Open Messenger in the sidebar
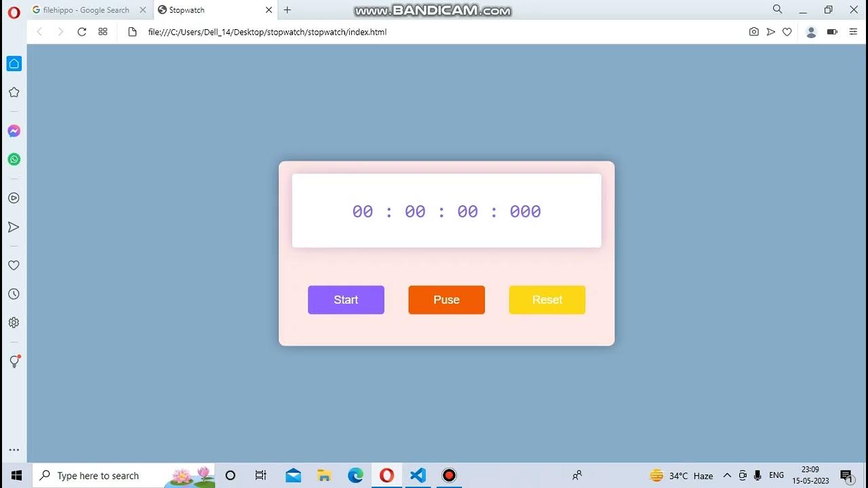Viewport: 868px width, 488px height. tap(14, 131)
